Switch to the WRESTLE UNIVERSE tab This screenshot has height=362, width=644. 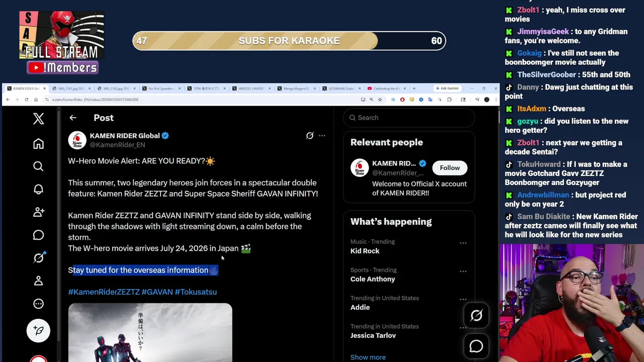coord(251,88)
